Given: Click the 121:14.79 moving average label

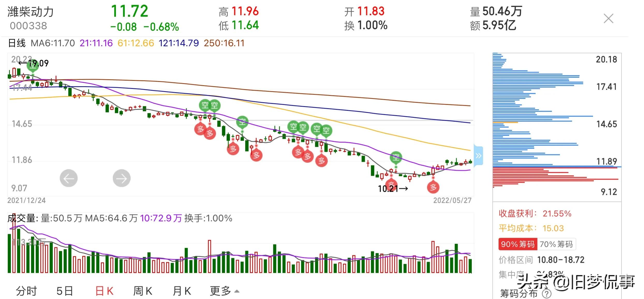Looking at the screenshot, I should (179, 43).
